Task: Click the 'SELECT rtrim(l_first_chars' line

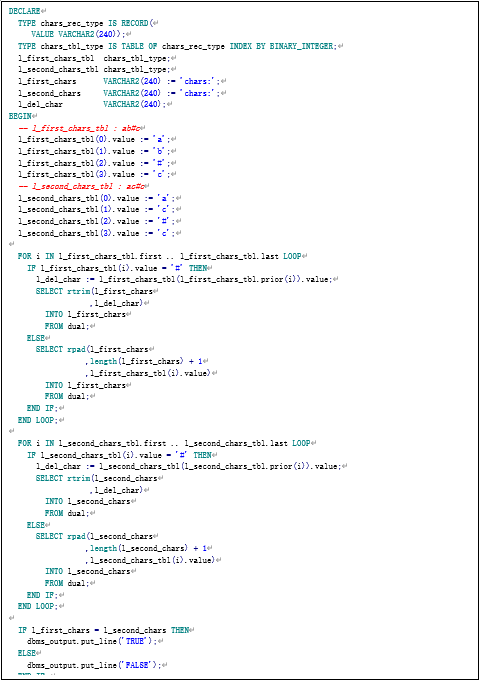Action: point(94,291)
